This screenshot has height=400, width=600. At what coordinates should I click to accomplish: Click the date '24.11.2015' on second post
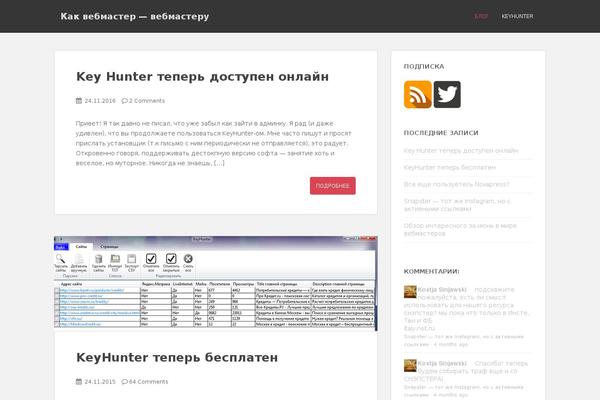pos(100,382)
